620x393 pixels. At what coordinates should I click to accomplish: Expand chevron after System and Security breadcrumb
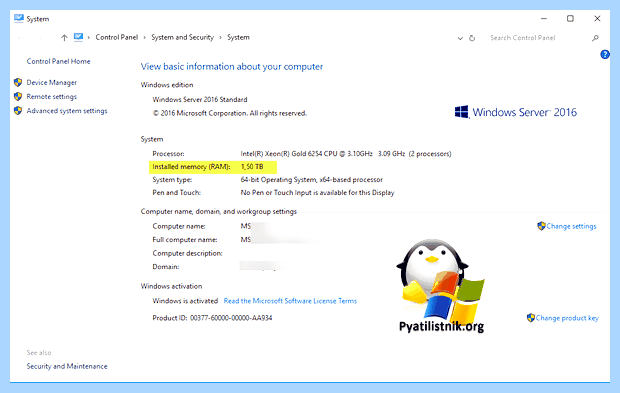(x=221, y=38)
